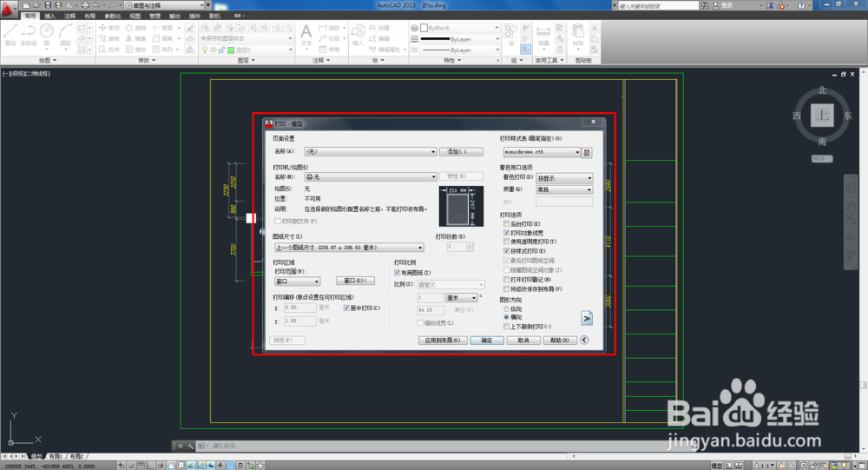Toggle 上下颠倒打印 checkbox

(507, 327)
